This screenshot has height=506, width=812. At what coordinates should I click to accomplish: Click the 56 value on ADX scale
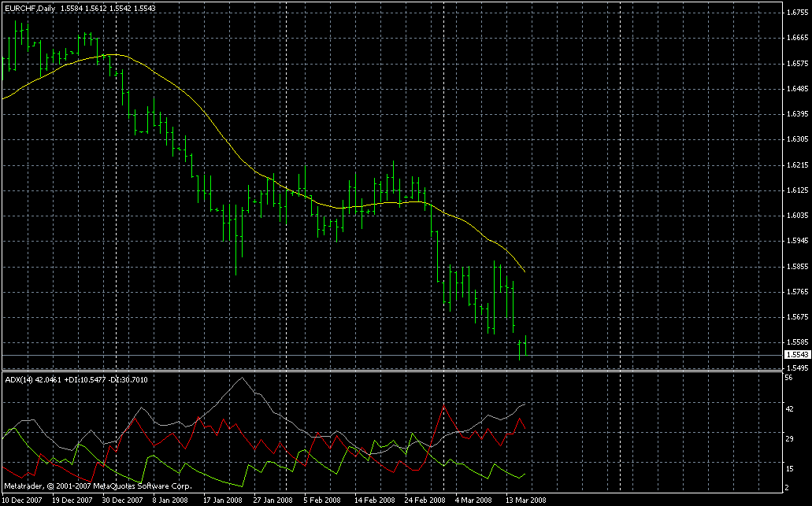(x=788, y=379)
